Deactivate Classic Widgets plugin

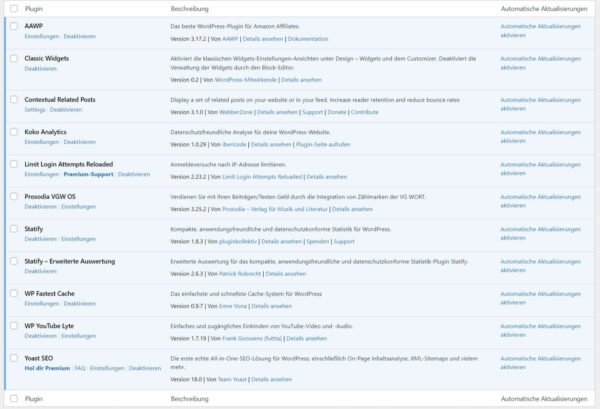coord(41,69)
